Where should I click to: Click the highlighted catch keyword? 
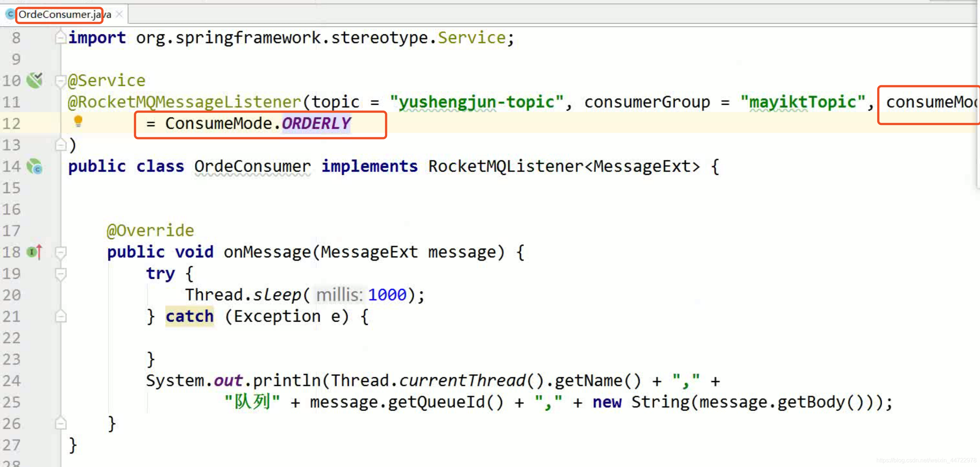click(190, 316)
